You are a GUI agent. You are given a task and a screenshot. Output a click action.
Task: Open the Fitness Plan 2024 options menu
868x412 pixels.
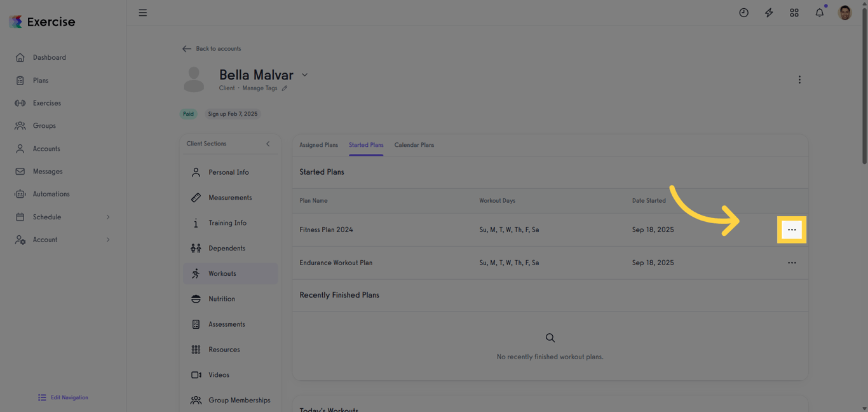pyautogui.click(x=792, y=230)
